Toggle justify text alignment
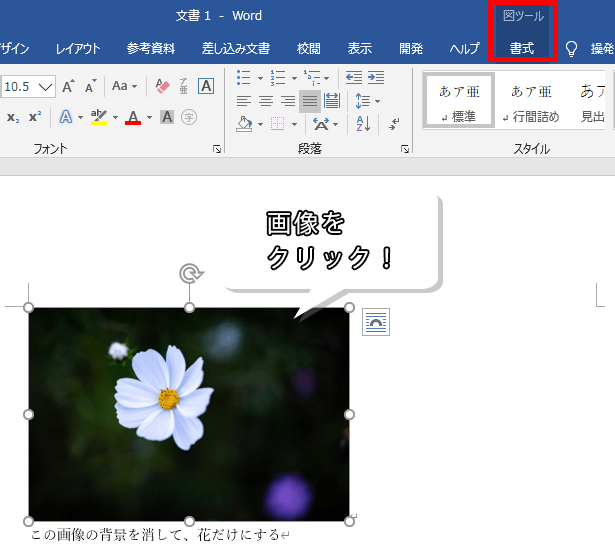Viewport: 615px width, 560px height. (x=309, y=101)
